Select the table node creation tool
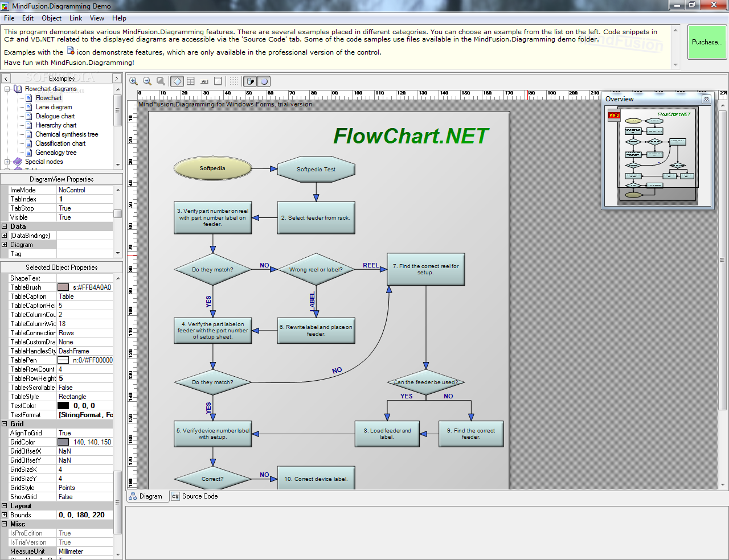 tap(191, 81)
